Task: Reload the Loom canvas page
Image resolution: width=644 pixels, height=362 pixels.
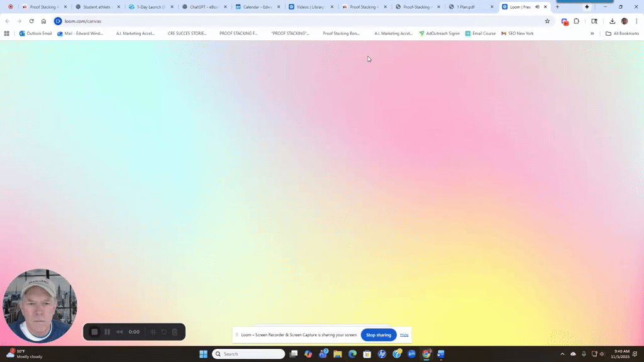Action: point(31,21)
